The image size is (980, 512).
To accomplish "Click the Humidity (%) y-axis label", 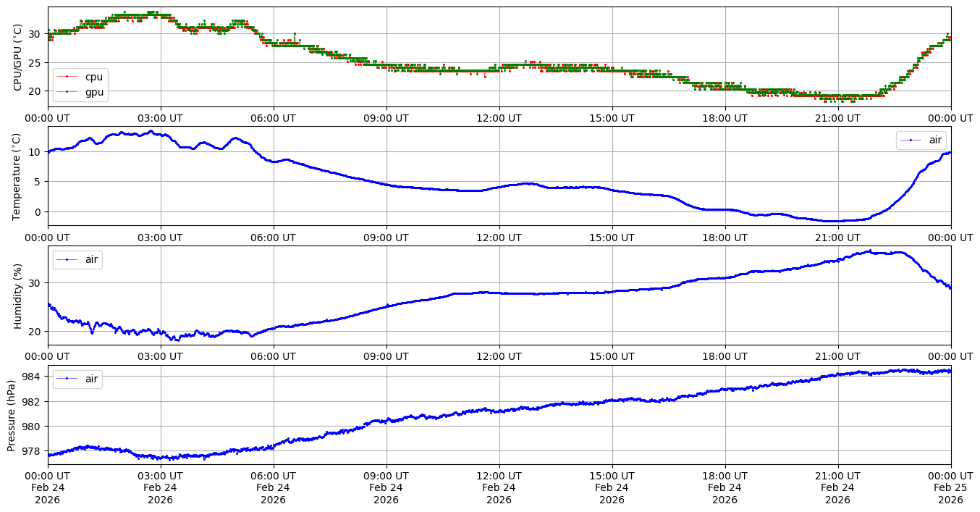I will (x=17, y=295).
